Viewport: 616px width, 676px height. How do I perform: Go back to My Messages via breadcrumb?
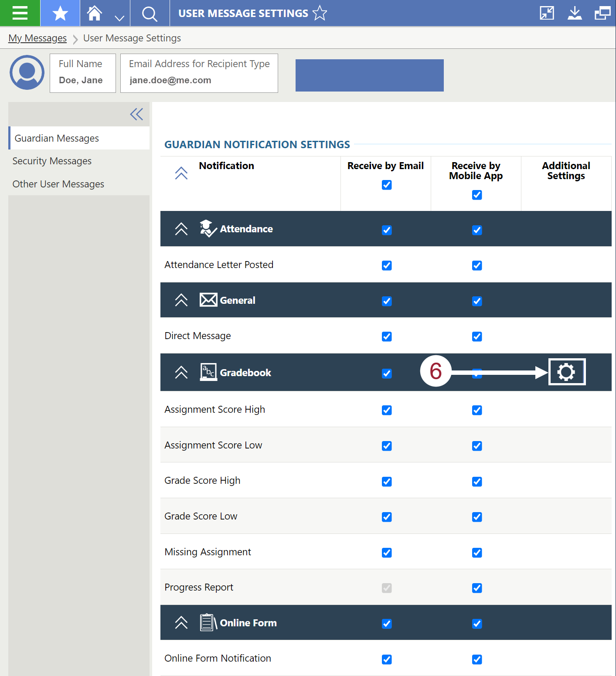tap(37, 38)
